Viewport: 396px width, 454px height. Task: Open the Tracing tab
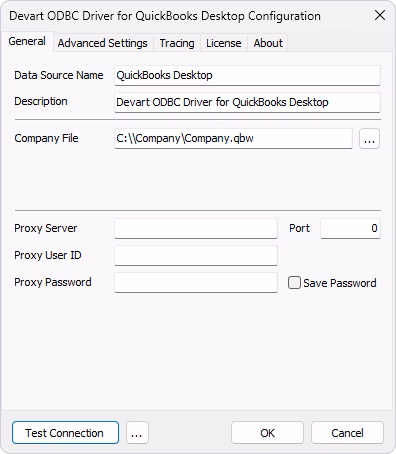(x=177, y=43)
